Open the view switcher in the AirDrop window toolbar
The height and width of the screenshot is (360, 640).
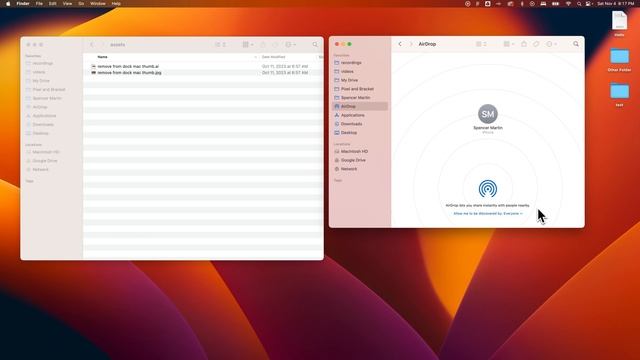pyautogui.click(x=481, y=44)
